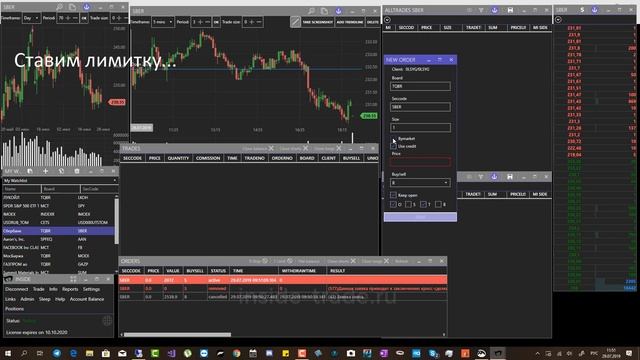Image resolution: width=640 pixels, height=360 pixels.
Task: Click the filter icon in the ALLTRADES SBER window
Action: 481,10
